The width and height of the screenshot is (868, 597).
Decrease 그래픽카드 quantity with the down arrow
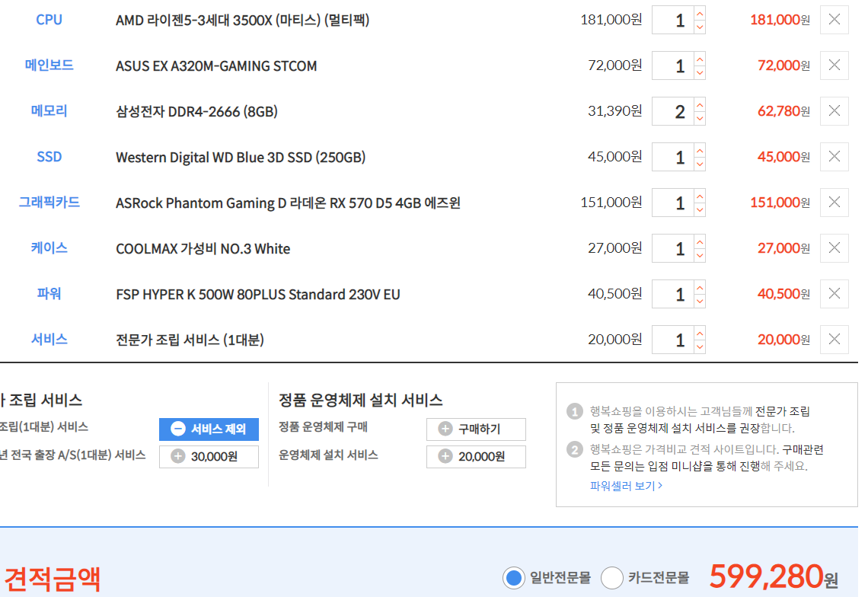700,210
